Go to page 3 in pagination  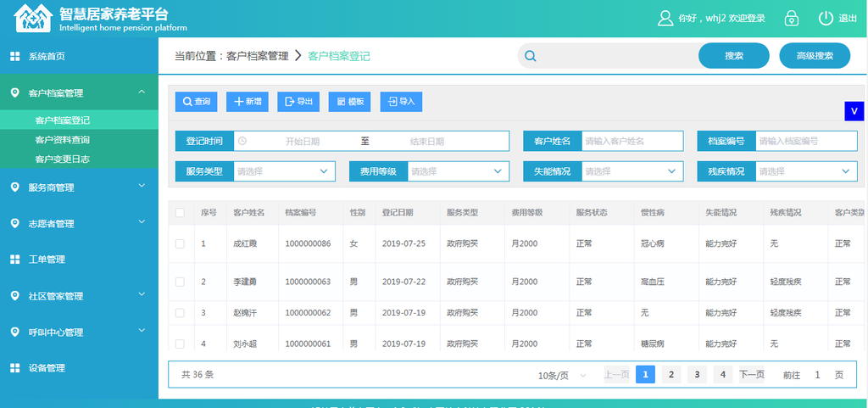point(697,375)
